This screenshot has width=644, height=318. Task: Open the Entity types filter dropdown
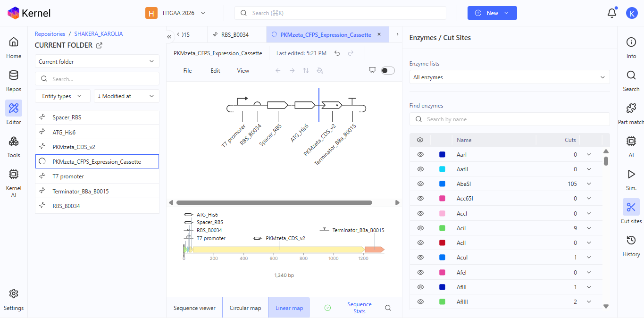[x=63, y=96]
